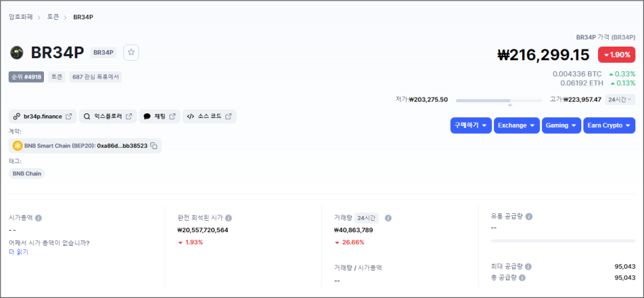Open the 익스플로러 link

(107, 117)
